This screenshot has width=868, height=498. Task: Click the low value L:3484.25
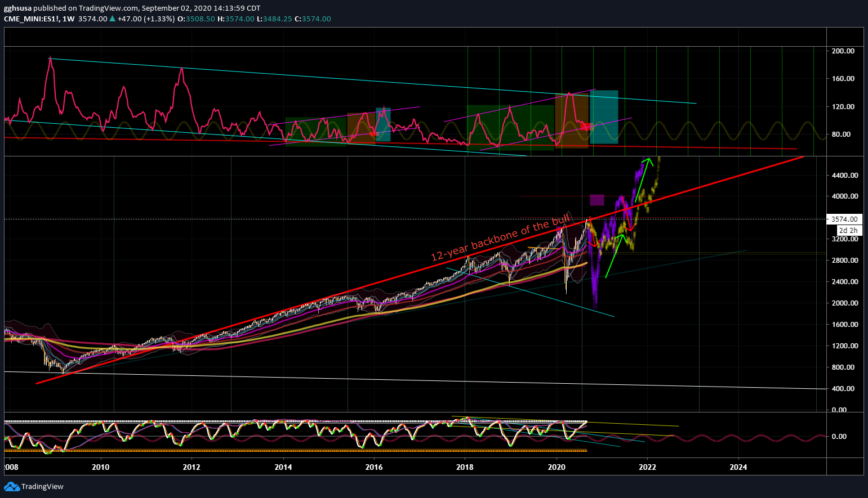point(274,19)
